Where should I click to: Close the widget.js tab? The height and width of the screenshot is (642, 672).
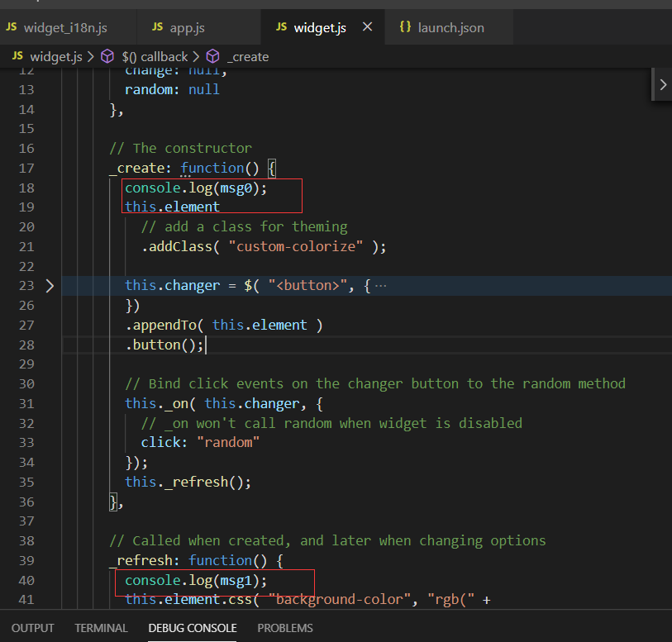pos(368,27)
